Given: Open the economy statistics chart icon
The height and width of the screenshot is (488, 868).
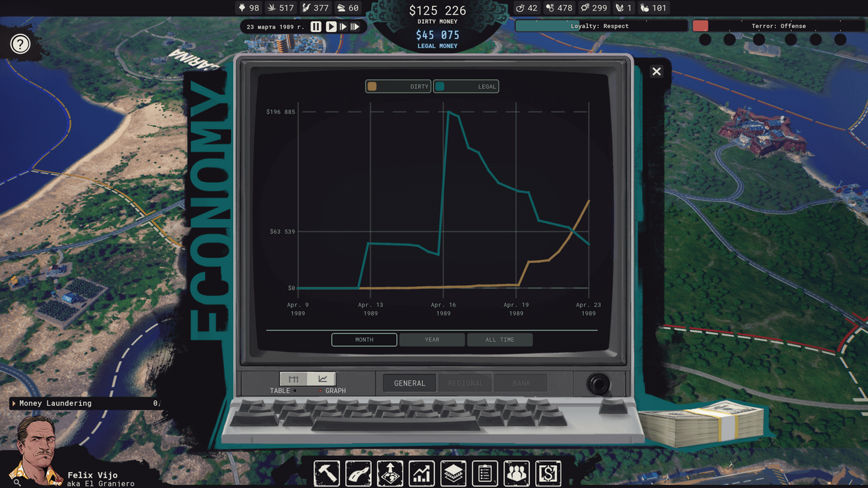Looking at the screenshot, I should (x=421, y=473).
